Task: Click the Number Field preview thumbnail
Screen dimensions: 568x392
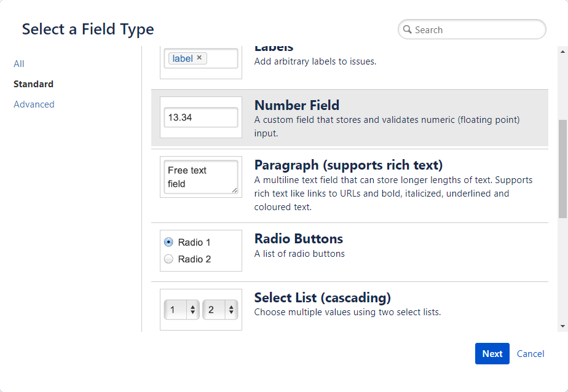Action: click(200, 116)
